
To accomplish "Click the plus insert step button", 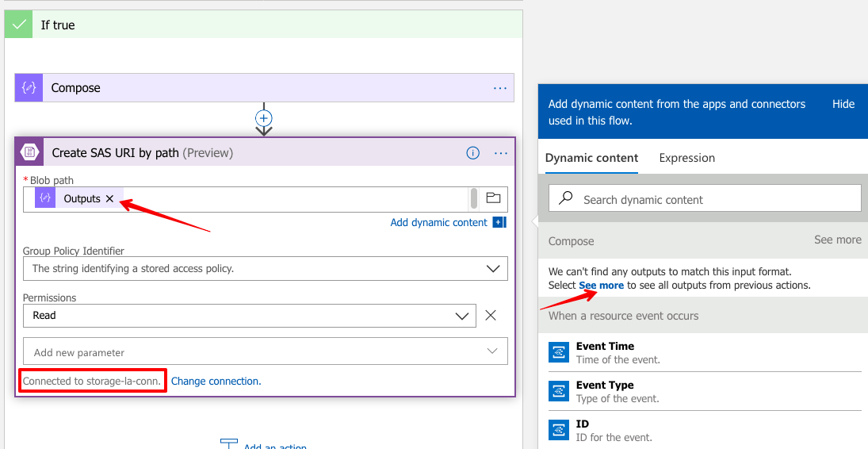I will (x=264, y=117).
